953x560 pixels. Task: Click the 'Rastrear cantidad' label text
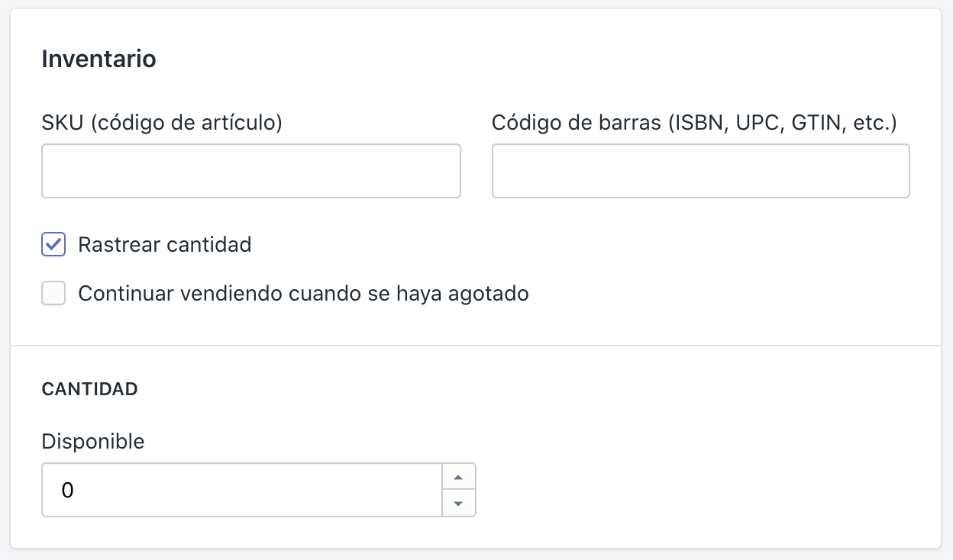[164, 245]
